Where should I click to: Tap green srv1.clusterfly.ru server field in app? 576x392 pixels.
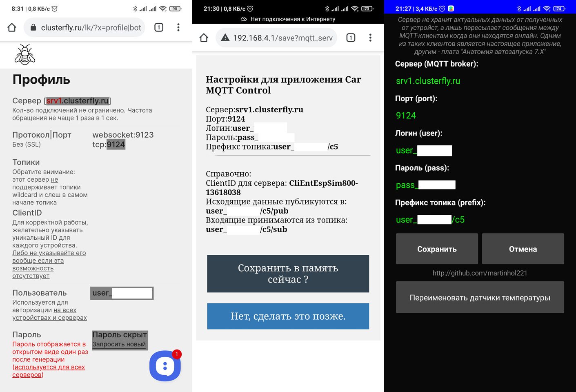click(428, 81)
